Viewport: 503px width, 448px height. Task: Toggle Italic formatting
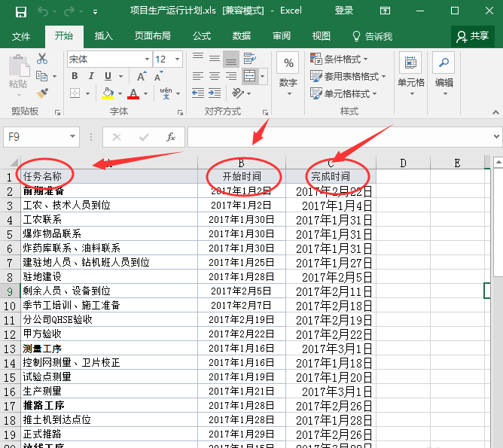pyautogui.click(x=91, y=76)
